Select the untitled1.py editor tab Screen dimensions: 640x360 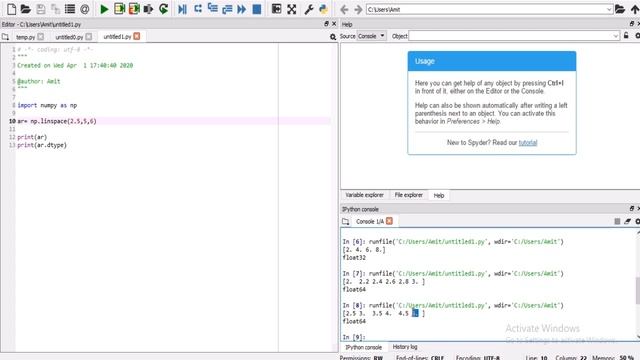pyautogui.click(x=117, y=37)
